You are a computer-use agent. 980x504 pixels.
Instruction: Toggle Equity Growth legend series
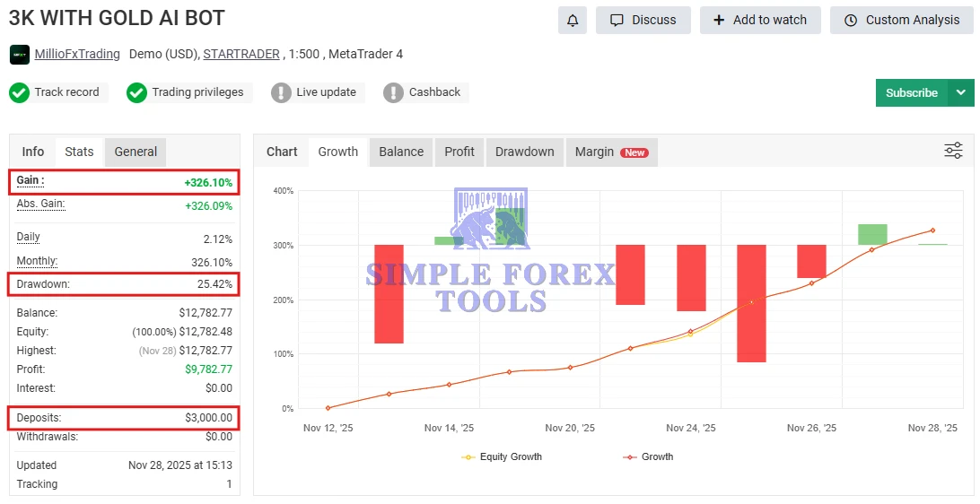(503, 456)
